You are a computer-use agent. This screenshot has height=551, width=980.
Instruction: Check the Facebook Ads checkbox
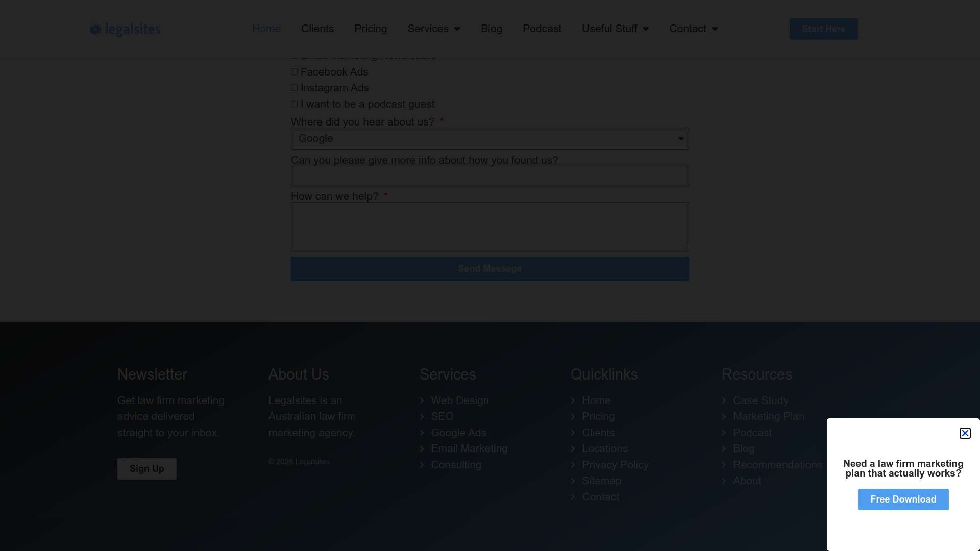tap(294, 71)
